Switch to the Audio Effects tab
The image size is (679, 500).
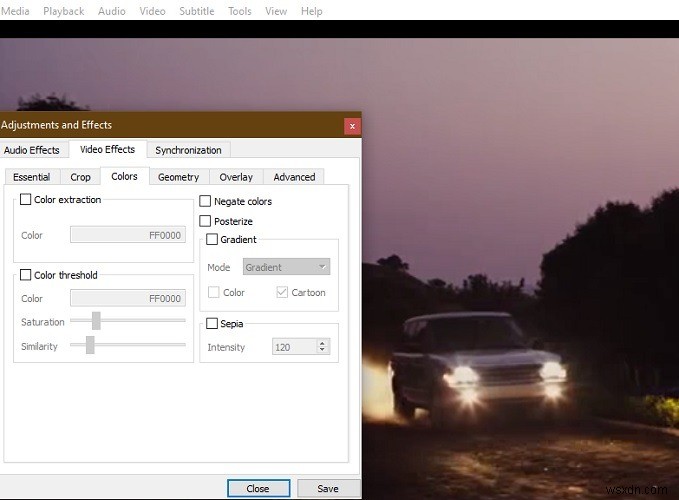(32, 150)
